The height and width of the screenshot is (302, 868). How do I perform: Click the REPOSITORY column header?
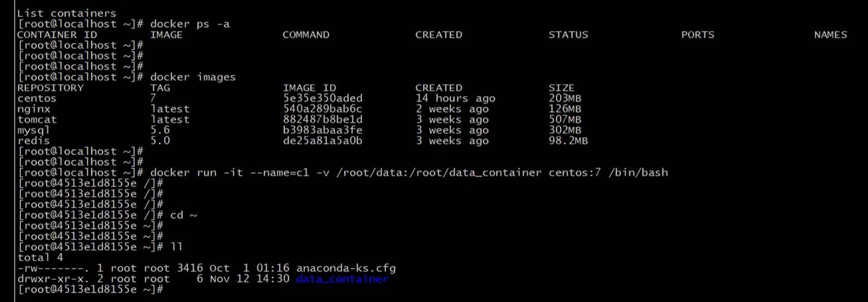50,88
